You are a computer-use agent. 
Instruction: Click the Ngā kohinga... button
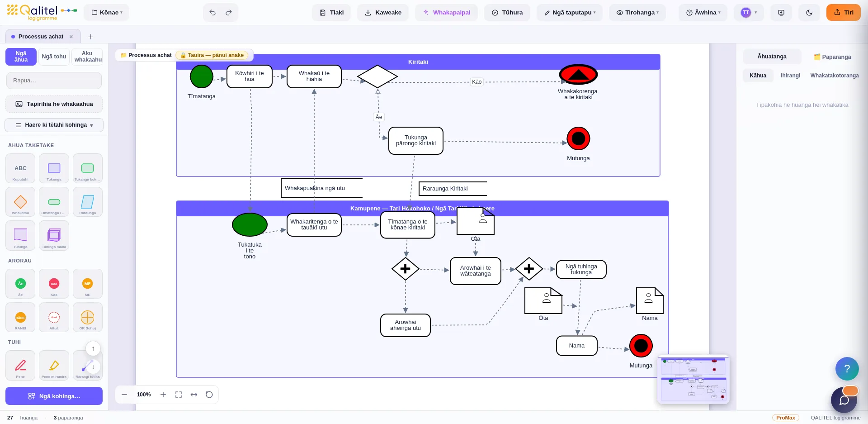[54, 396]
